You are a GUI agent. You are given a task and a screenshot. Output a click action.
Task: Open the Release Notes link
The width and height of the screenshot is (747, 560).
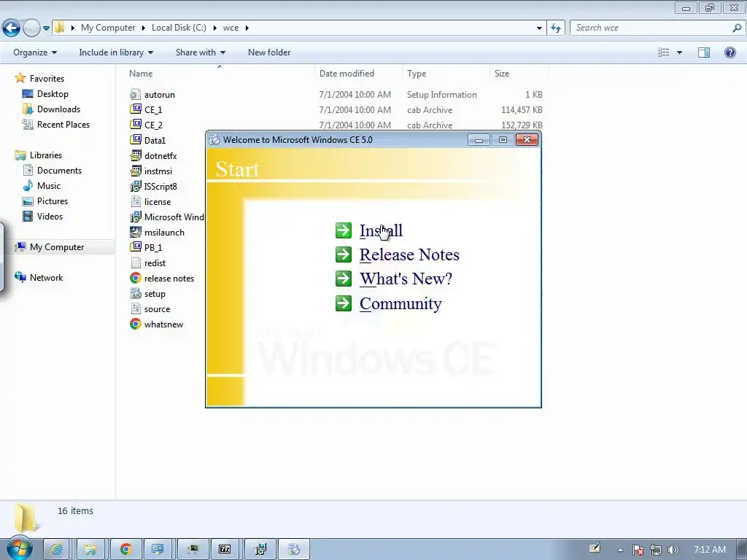click(x=409, y=254)
